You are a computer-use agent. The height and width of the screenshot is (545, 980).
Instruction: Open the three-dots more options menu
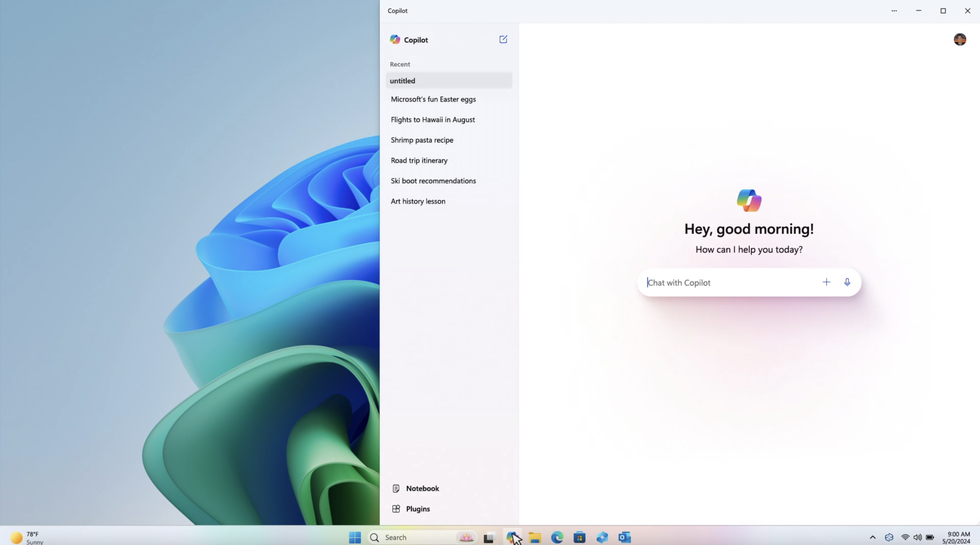[x=894, y=11]
